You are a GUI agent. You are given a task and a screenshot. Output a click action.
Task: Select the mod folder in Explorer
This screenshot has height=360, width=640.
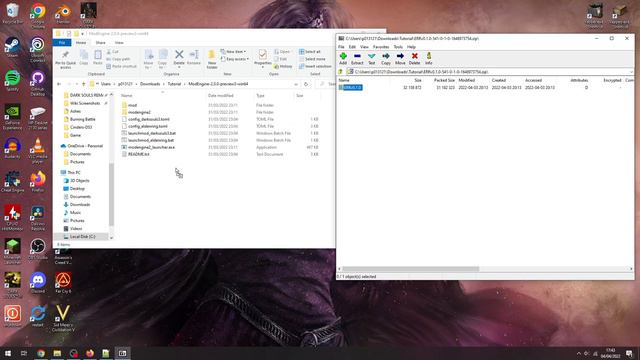pyautogui.click(x=132, y=105)
